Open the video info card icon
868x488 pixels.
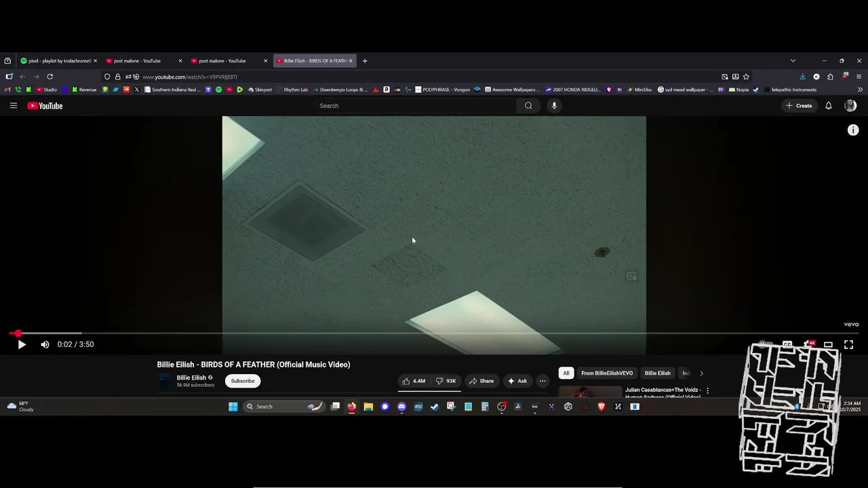(853, 130)
